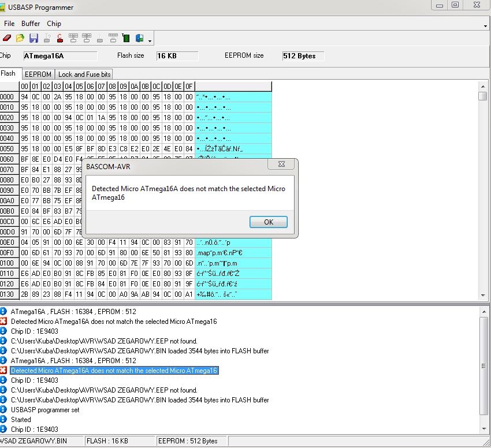Click the write buffer to chip icon
The width and height of the screenshot is (491, 448).
[x=73, y=38]
